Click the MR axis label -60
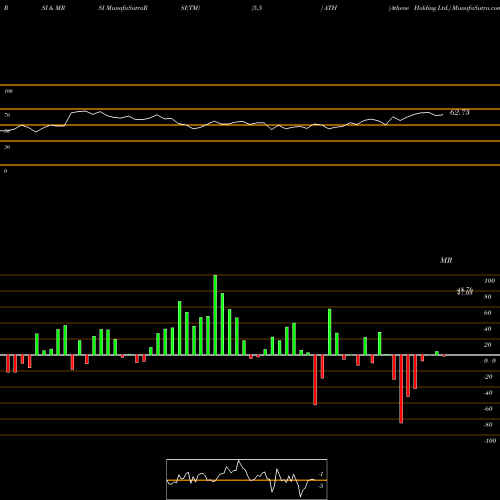The width and height of the screenshot is (500, 500). pyautogui.click(x=488, y=409)
